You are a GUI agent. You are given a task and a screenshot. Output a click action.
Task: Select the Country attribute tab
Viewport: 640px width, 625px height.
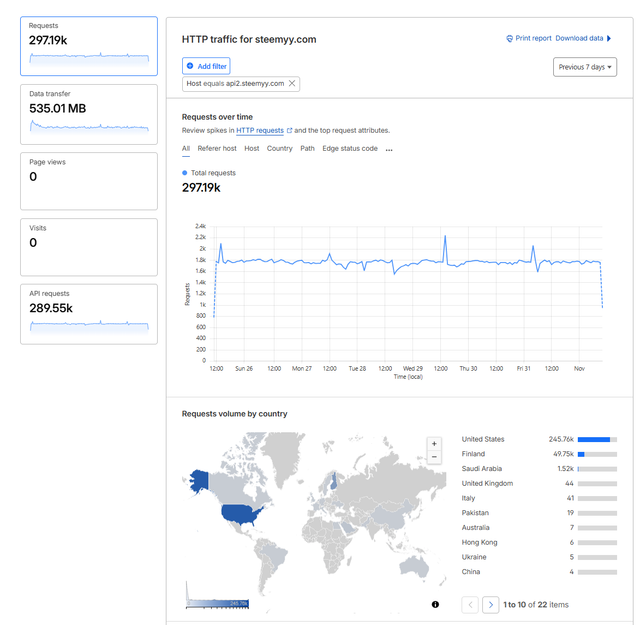tap(280, 148)
